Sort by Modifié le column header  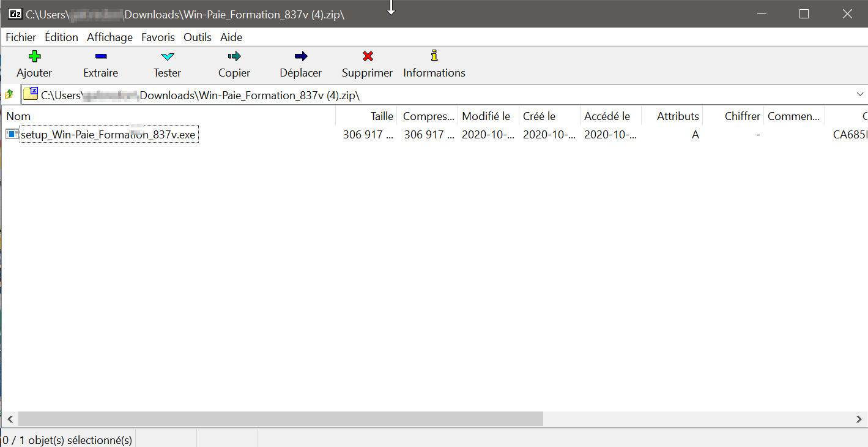486,116
